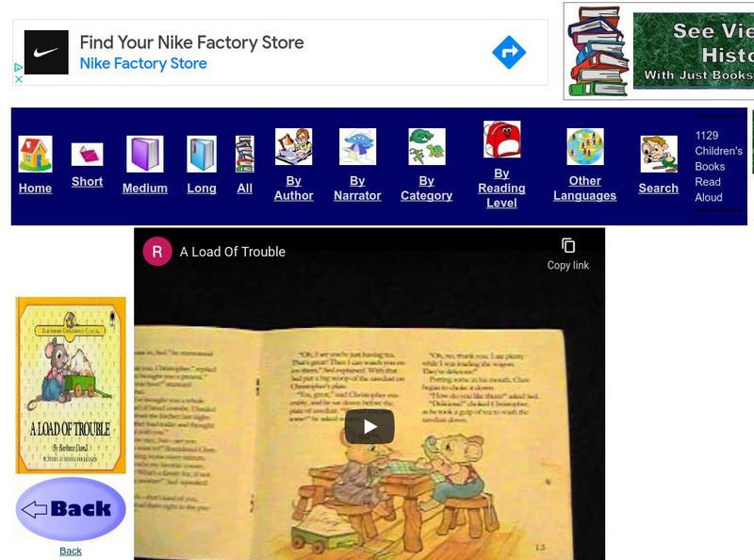Click the A Load Of Trouble cover thumbnail
The image size is (754, 560).
click(71, 386)
